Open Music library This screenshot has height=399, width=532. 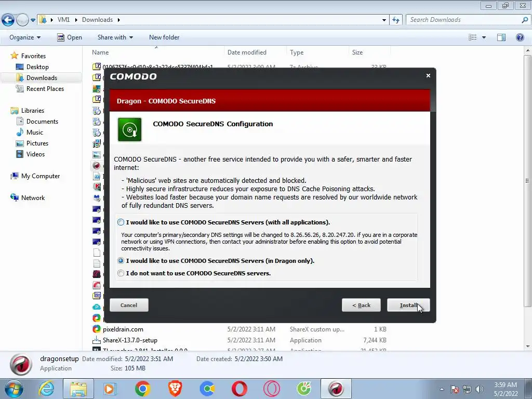point(35,132)
